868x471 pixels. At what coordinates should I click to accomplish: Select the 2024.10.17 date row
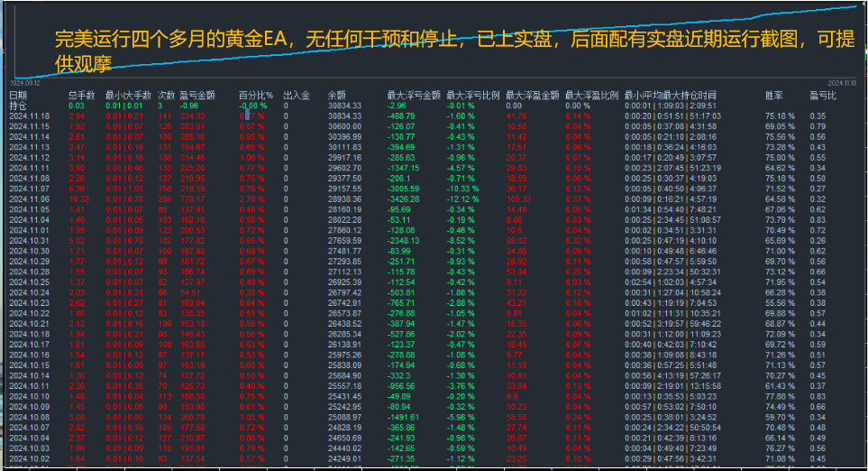[x=30, y=345]
